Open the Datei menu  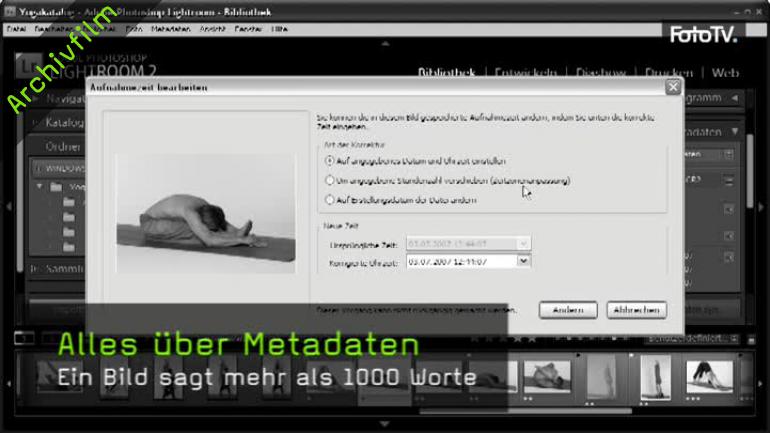click(x=16, y=29)
